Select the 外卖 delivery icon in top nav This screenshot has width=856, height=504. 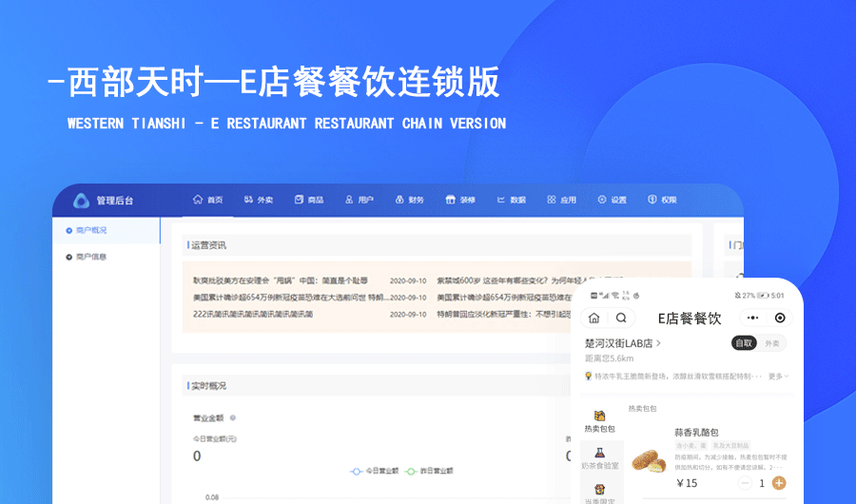tap(248, 200)
